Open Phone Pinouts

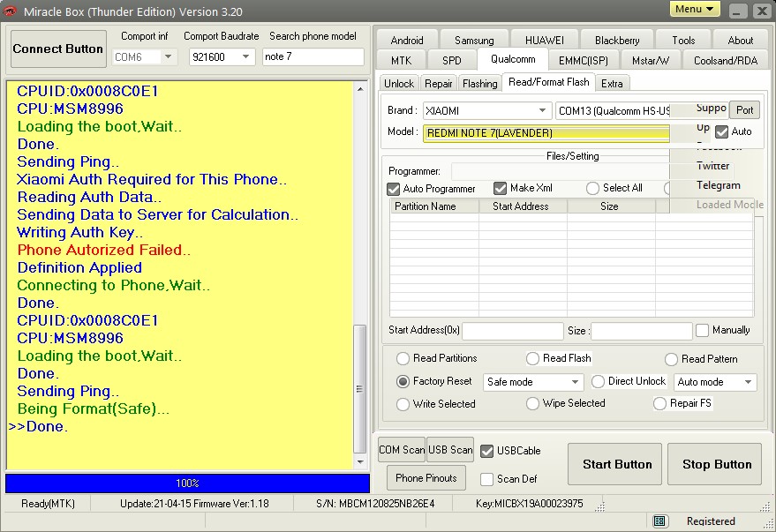[x=426, y=477]
